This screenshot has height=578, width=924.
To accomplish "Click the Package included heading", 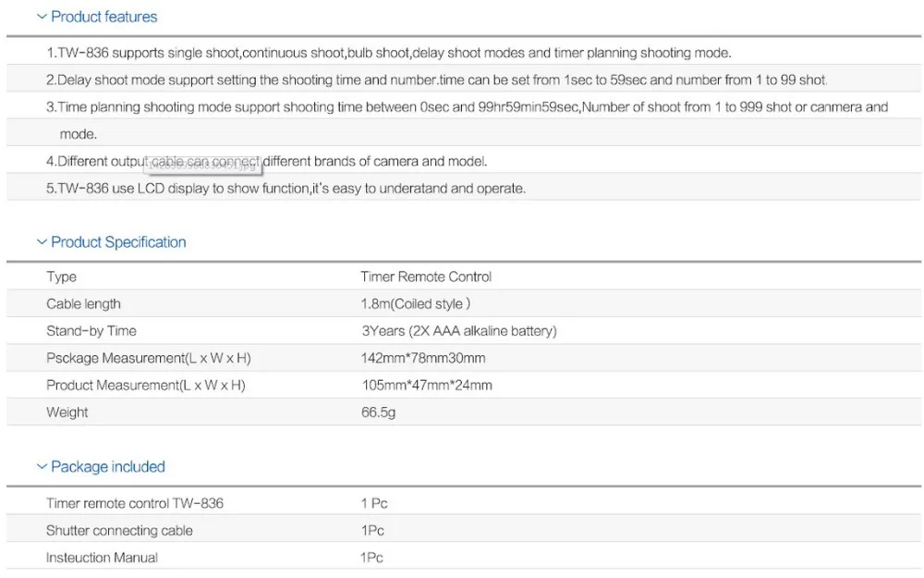I will coord(108,466).
